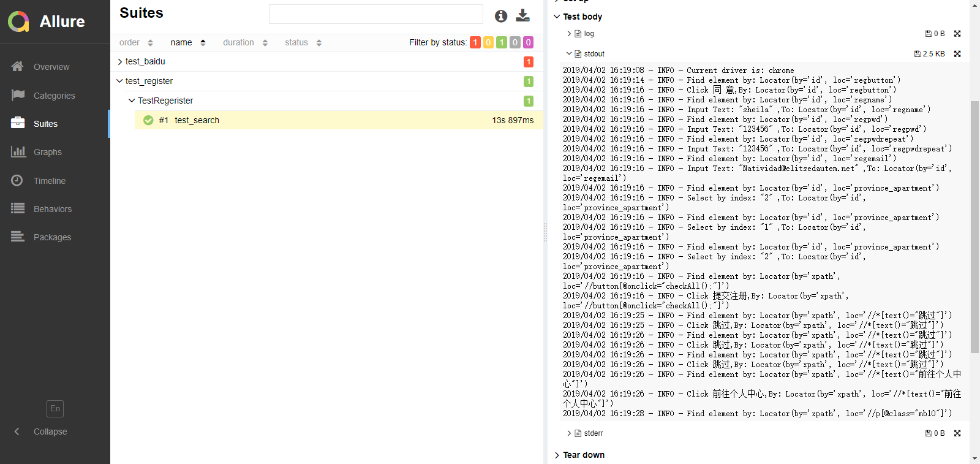Switch language with the En button
This screenshot has width=980, height=464.
[x=55, y=409]
